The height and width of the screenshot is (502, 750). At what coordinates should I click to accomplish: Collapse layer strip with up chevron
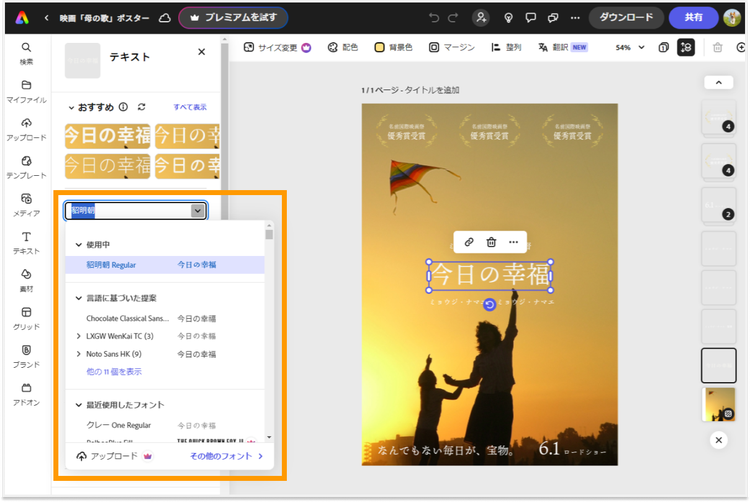point(718,83)
